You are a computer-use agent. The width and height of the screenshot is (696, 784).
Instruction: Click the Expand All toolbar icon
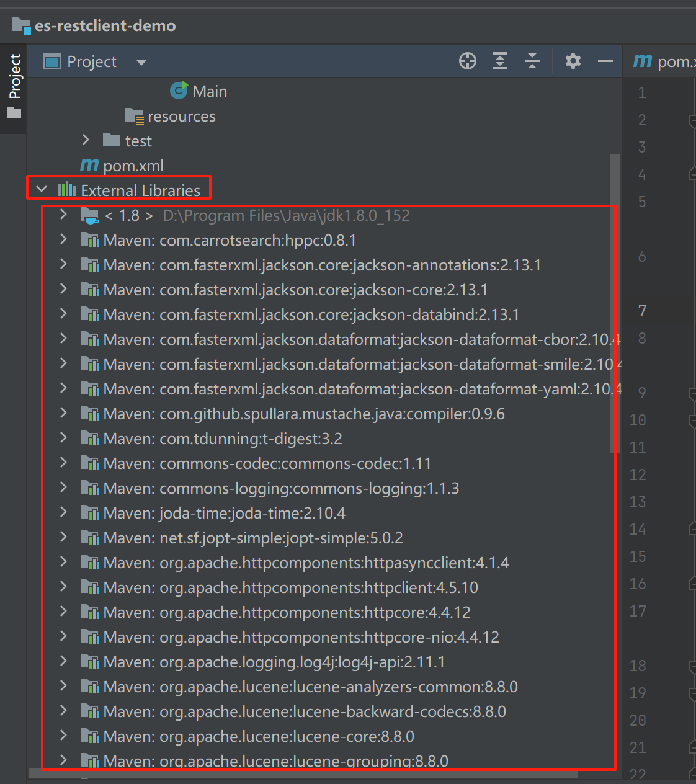[x=500, y=61]
